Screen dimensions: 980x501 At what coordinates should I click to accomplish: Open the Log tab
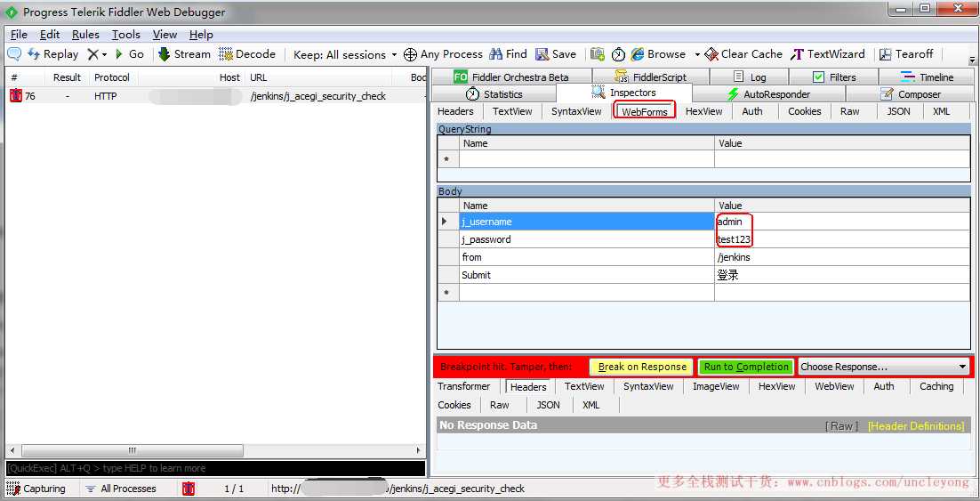[750, 77]
